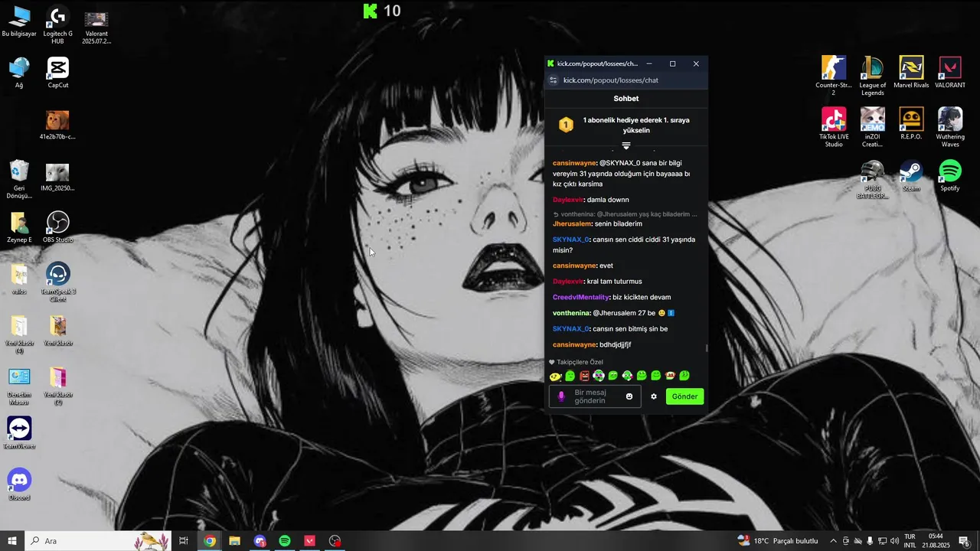This screenshot has height=551, width=980.
Task: Expand the gift leaderboard chevron
Action: pos(626,145)
